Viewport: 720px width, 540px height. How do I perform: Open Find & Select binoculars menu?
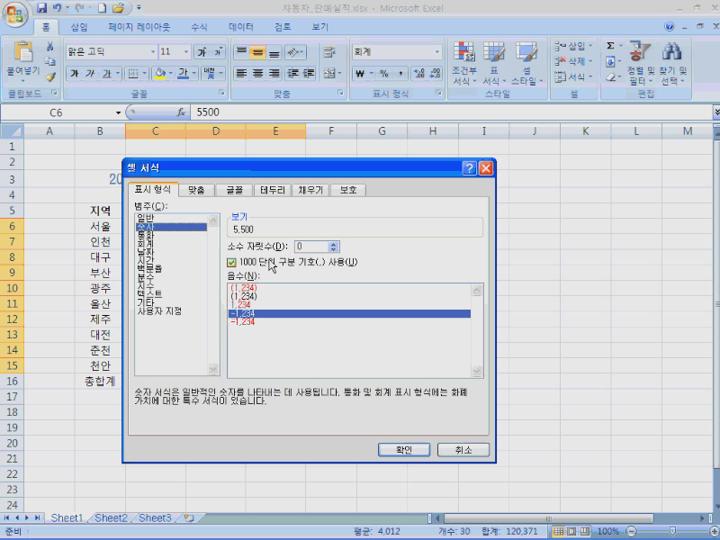(x=673, y=63)
